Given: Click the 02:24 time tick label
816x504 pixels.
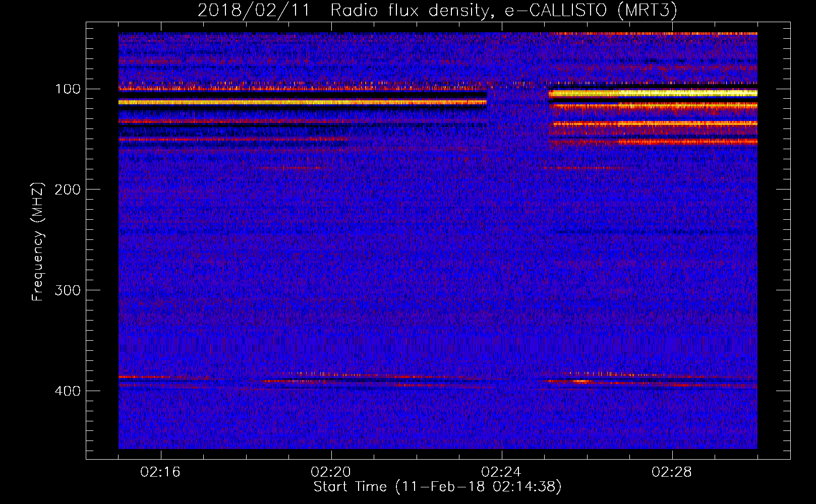Looking at the screenshot, I should point(501,472).
